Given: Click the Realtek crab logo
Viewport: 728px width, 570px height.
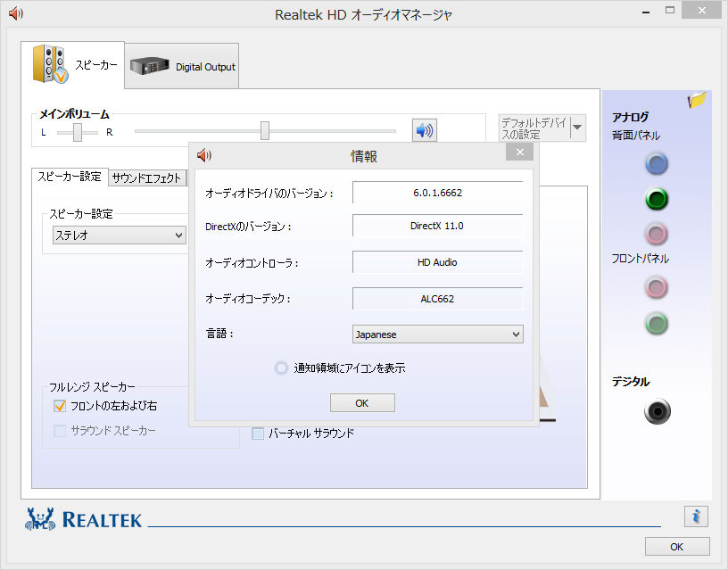Looking at the screenshot, I should (40, 519).
